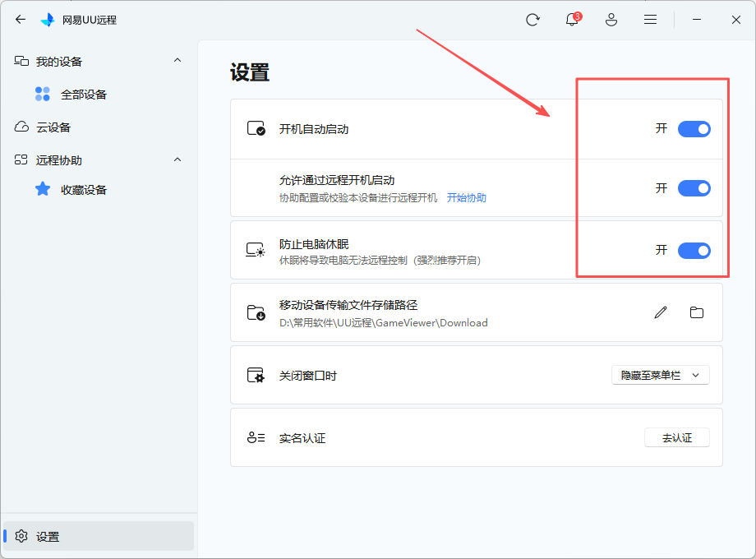Image resolution: width=756 pixels, height=559 pixels.
Task: Open the 隐藏至菜单栏 dropdown
Action: coord(660,375)
